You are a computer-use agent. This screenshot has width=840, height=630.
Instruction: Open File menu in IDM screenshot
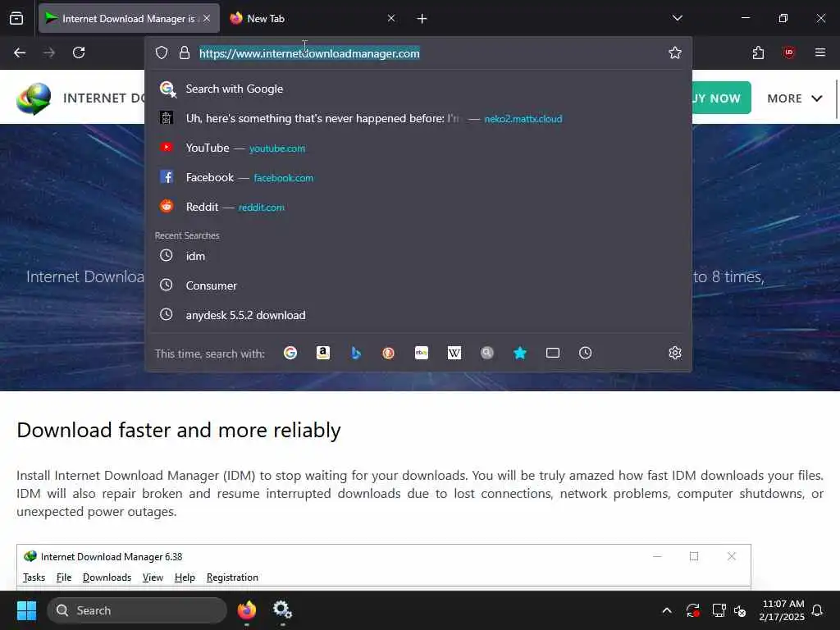coord(64,577)
